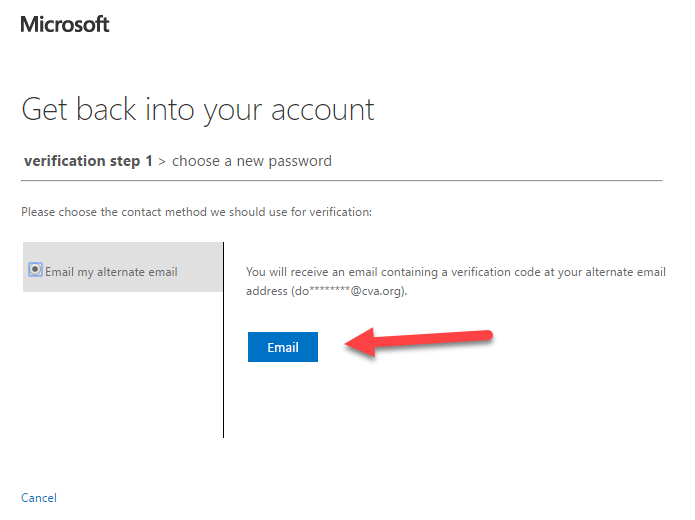Click the Cancel link
Viewport: 695px width, 520px height.
click(x=39, y=497)
